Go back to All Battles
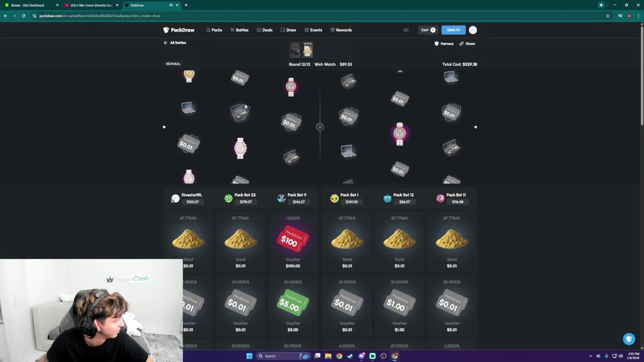 pyautogui.click(x=175, y=43)
